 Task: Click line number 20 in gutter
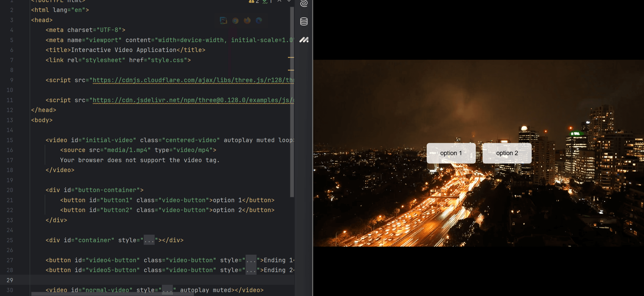coord(10,190)
